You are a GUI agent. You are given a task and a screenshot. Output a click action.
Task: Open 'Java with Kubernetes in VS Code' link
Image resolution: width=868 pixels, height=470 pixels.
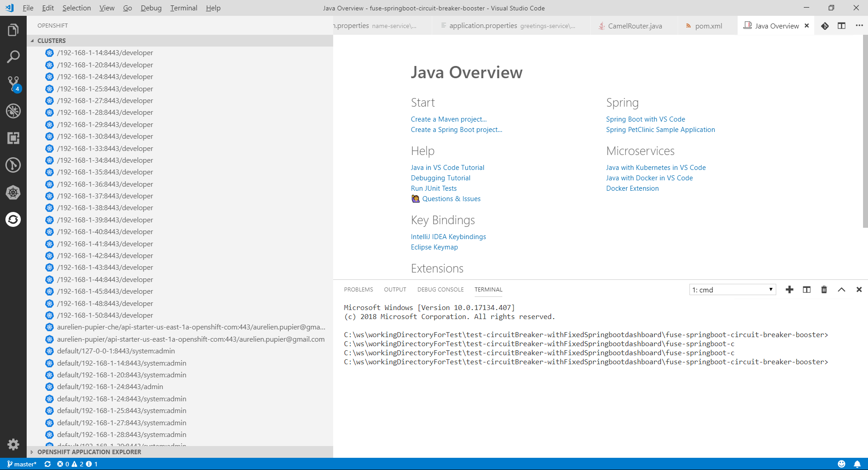tap(656, 168)
